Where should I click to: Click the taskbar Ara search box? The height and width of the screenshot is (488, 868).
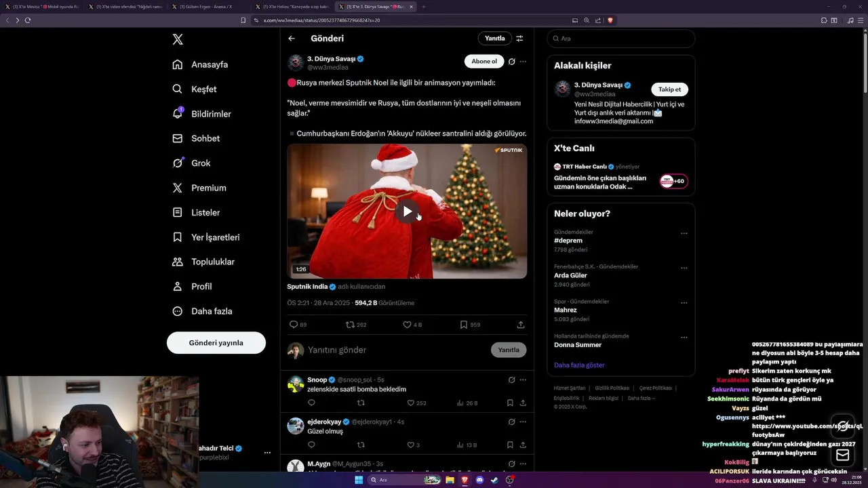pos(405,480)
